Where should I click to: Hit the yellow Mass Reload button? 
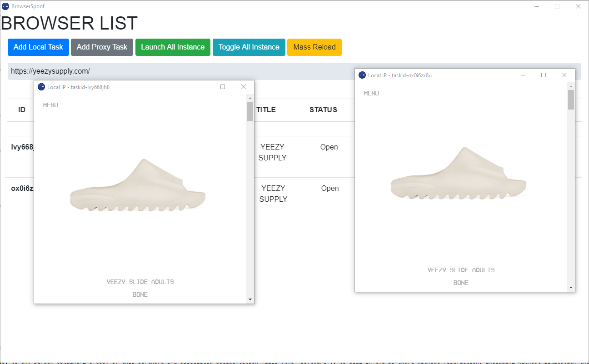[314, 47]
